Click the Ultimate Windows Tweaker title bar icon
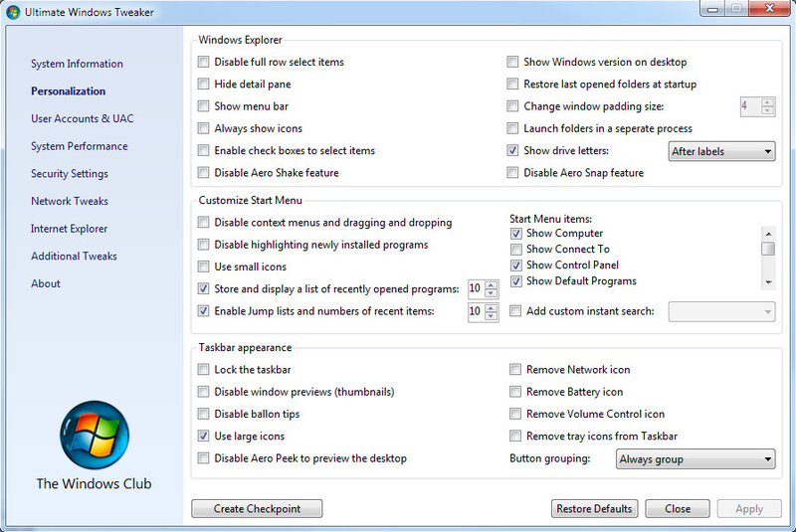The image size is (796, 532). (13, 12)
